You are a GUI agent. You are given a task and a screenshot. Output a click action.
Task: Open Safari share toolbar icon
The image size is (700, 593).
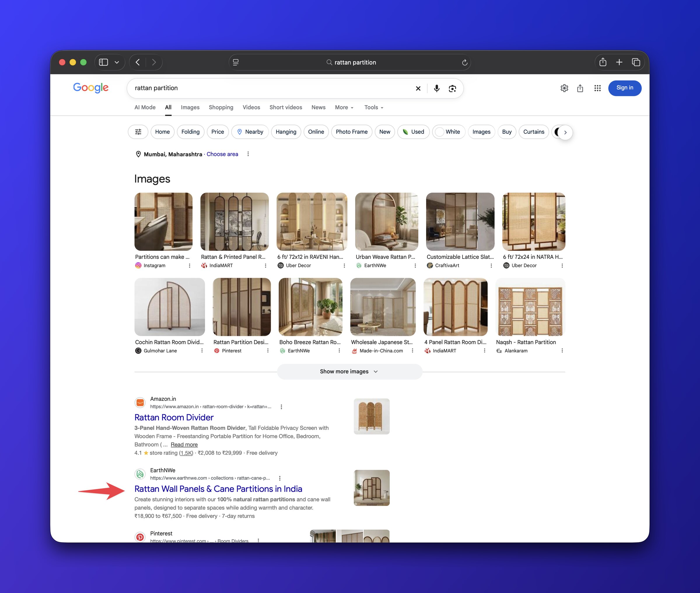(x=603, y=62)
